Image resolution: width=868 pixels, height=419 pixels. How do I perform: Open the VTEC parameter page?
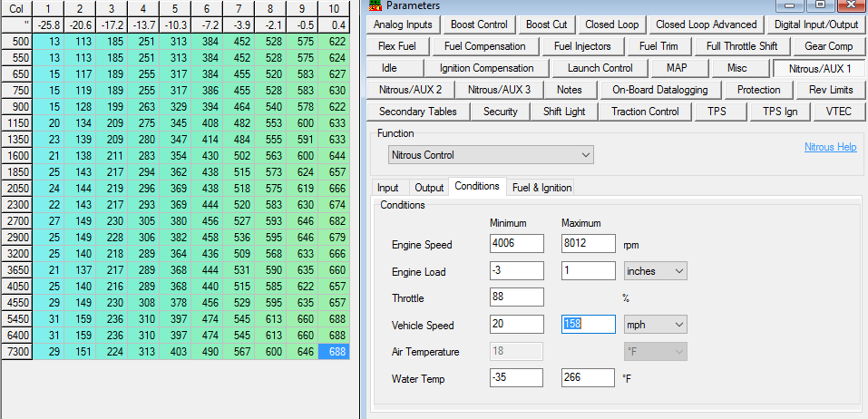833,112
